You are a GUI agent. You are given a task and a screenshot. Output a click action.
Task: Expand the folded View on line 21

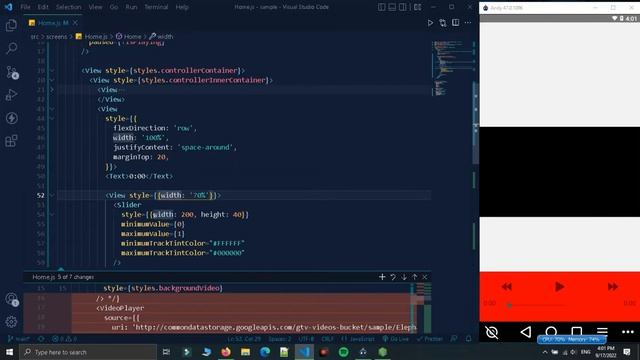(52, 90)
